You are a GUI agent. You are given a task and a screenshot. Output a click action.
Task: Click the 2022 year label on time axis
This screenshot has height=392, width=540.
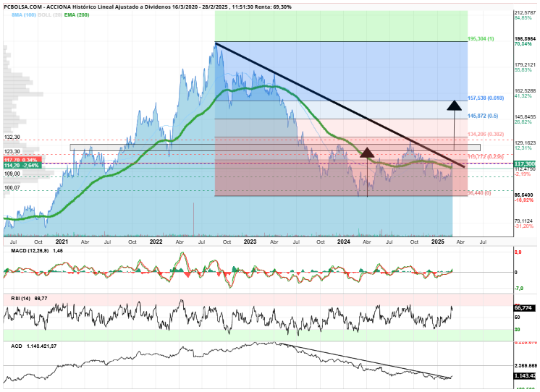click(x=156, y=242)
